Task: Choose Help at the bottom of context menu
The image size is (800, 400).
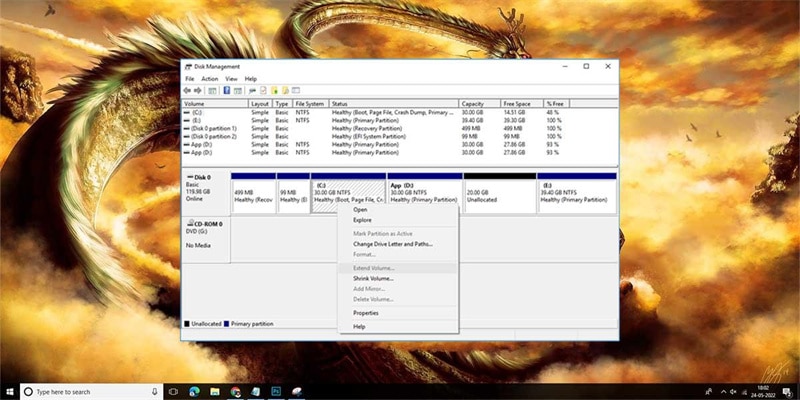Action: click(398, 327)
